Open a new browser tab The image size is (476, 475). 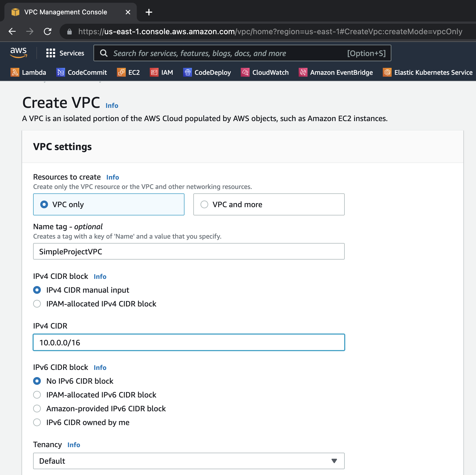[149, 12]
